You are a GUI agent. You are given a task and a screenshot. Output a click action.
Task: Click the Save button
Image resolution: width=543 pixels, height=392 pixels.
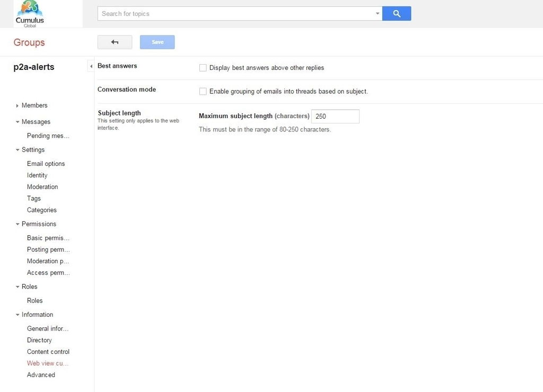[157, 41]
